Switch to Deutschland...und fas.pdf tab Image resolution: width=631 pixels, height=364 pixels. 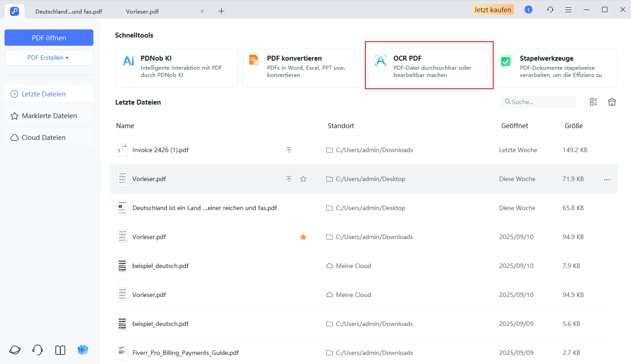click(68, 11)
